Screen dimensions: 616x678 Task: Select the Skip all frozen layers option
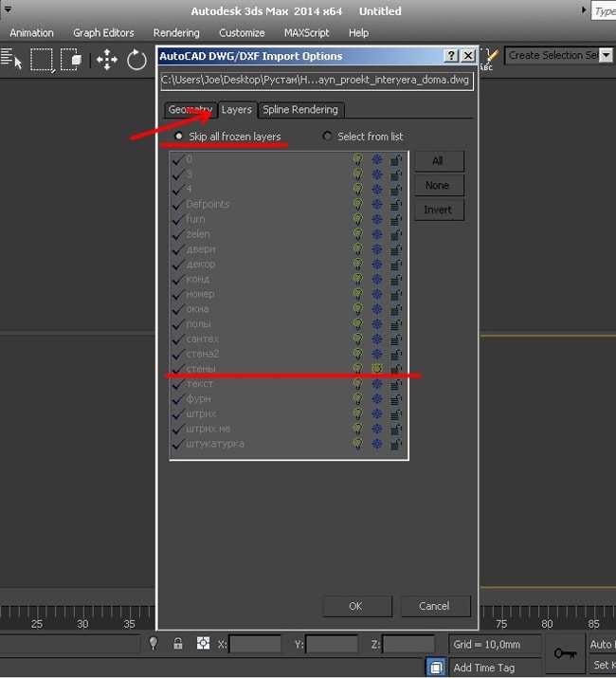(179, 137)
